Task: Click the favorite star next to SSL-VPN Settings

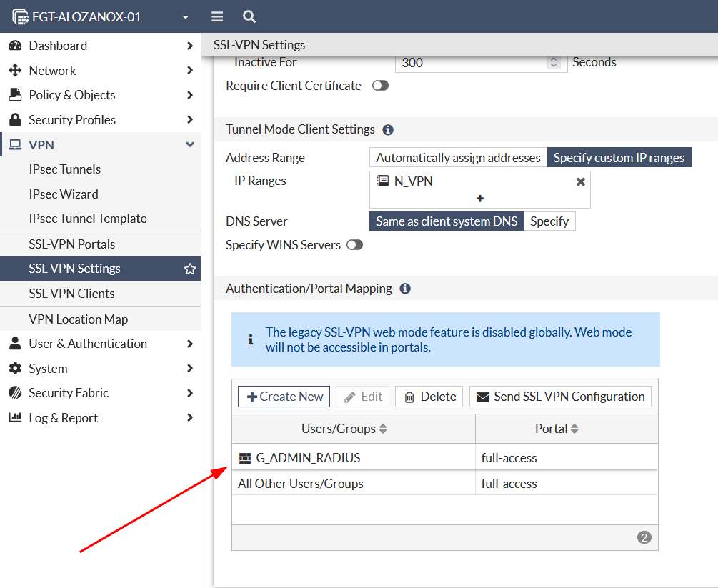Action: pyautogui.click(x=190, y=269)
